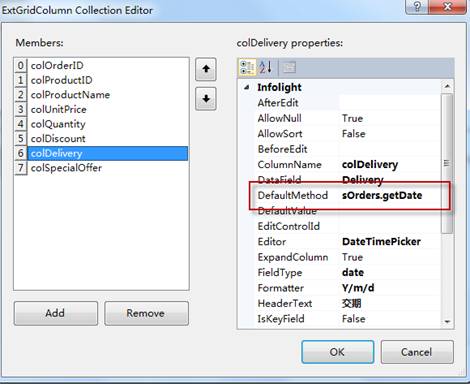This screenshot has height=384, width=470.
Task: Collapse the Infolight category
Action: pos(246,87)
